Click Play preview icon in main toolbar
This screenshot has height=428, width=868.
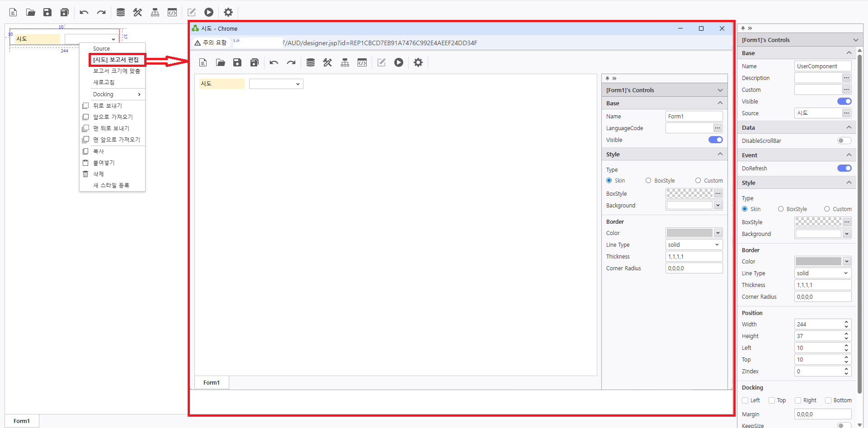point(209,12)
